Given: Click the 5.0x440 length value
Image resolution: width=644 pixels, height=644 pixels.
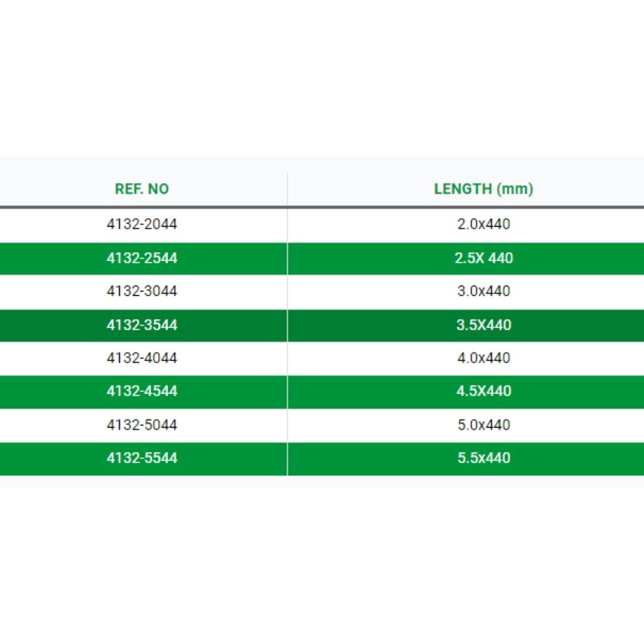Looking at the screenshot, I should 483,425.
